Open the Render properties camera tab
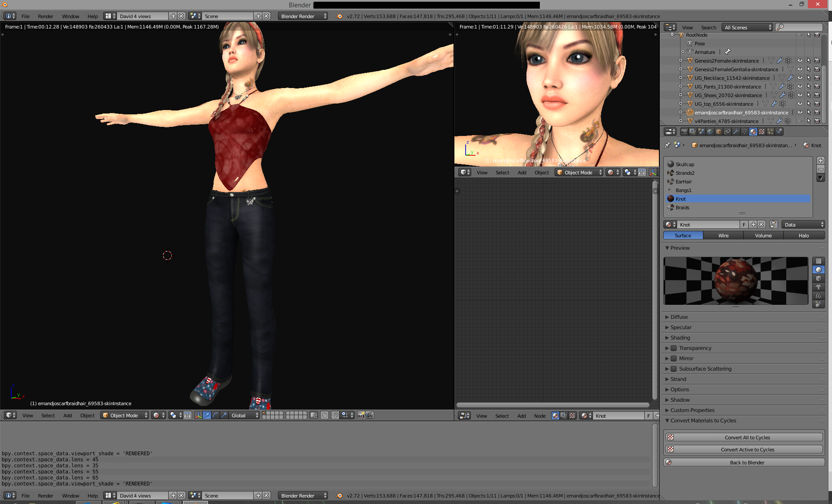This screenshot has width=832, height=504. pos(684,132)
